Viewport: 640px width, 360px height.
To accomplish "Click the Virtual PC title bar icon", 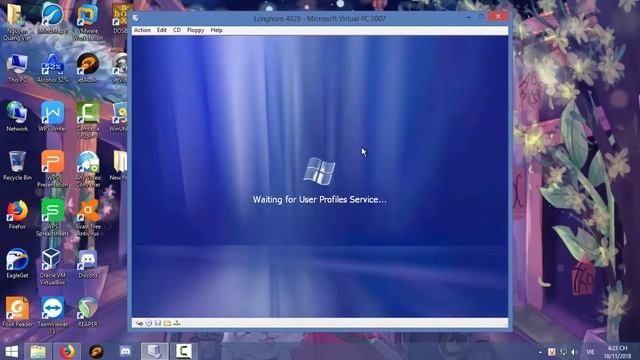I will (x=136, y=18).
